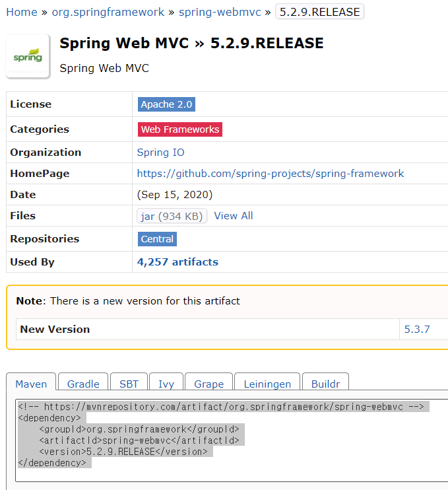
Task: Click the Spring logo thumbnail
Action: point(28,56)
